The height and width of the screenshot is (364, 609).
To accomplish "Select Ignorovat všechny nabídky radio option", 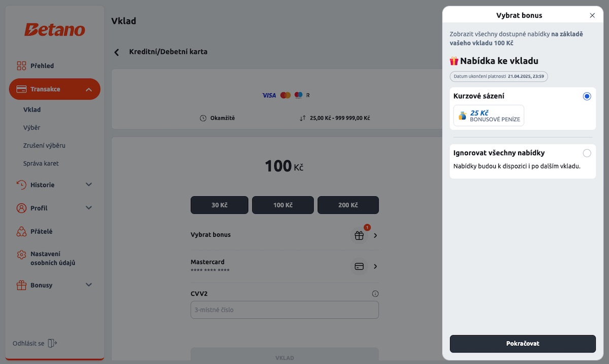I will [x=587, y=153].
